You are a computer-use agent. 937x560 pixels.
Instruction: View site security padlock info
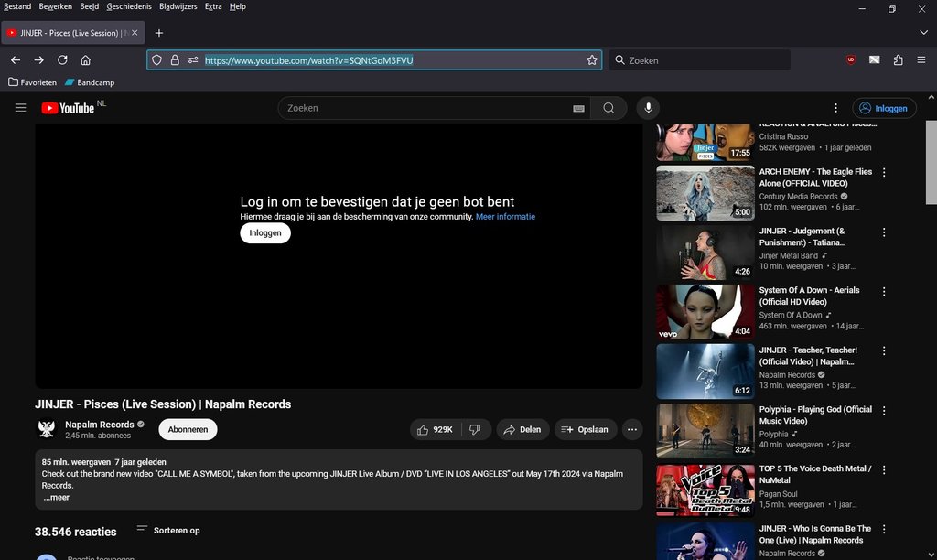tap(175, 60)
